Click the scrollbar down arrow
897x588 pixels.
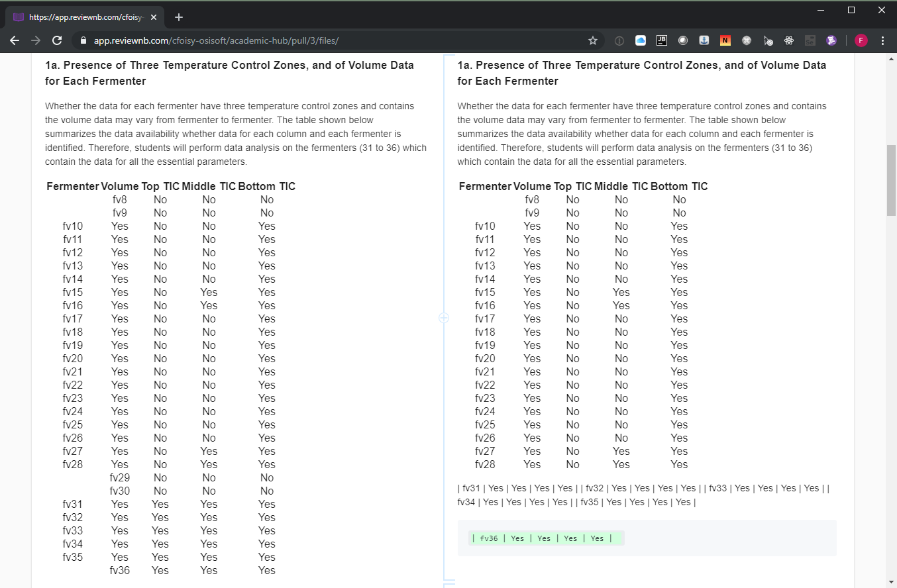pyautogui.click(x=892, y=582)
